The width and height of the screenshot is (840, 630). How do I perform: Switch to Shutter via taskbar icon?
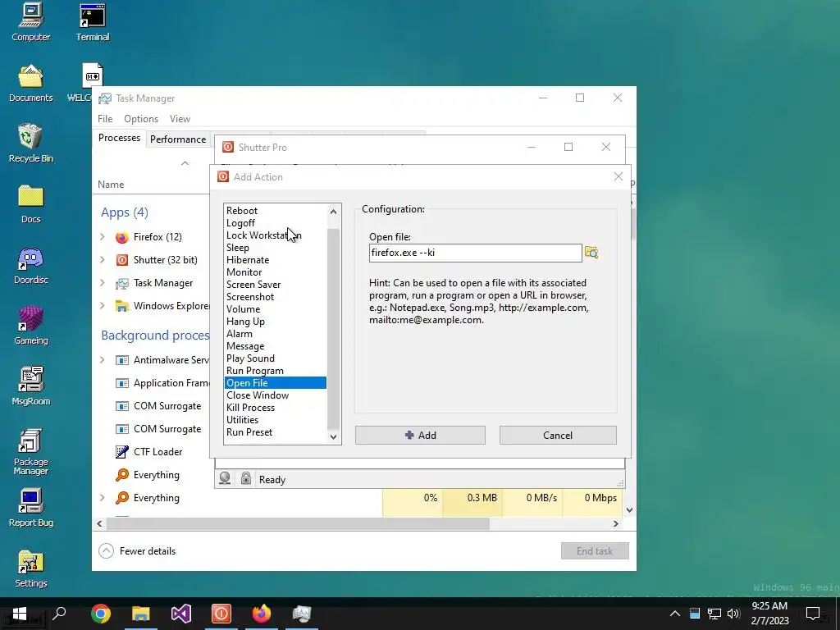pos(221,614)
